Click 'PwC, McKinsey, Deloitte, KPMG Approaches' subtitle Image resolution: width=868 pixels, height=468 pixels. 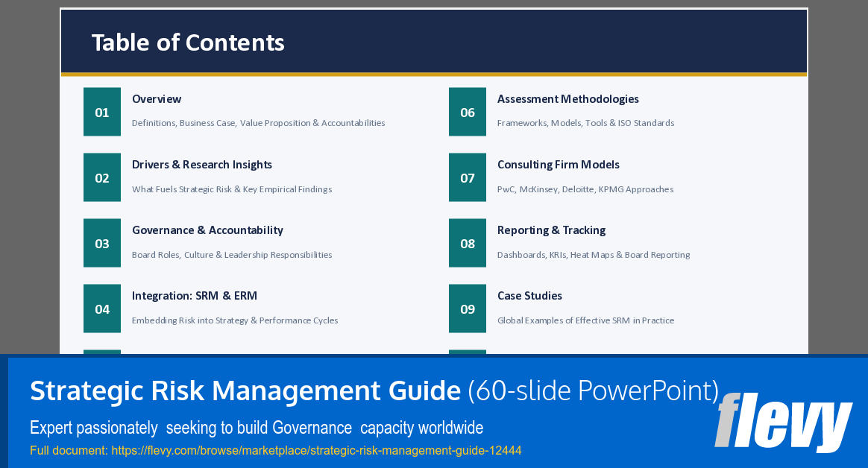[x=585, y=189]
